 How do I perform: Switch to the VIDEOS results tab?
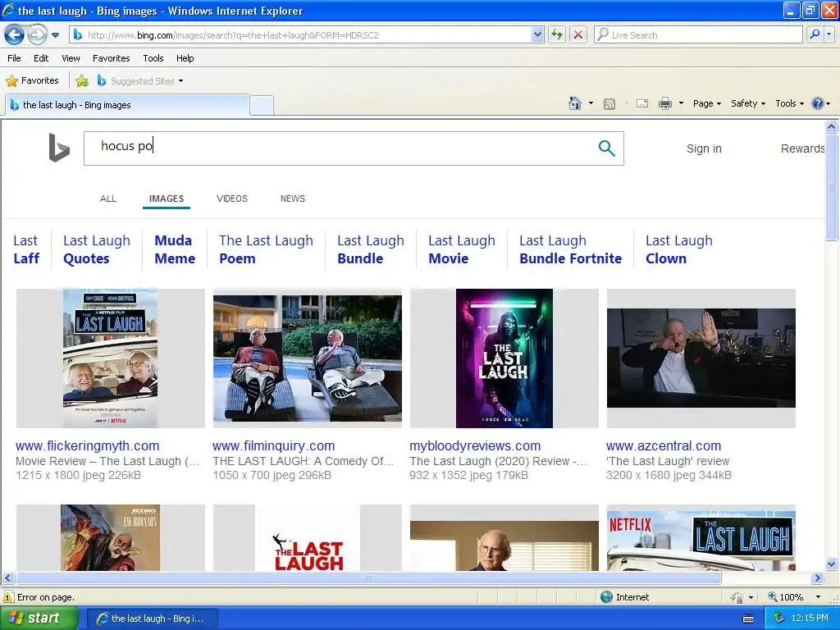tap(232, 199)
